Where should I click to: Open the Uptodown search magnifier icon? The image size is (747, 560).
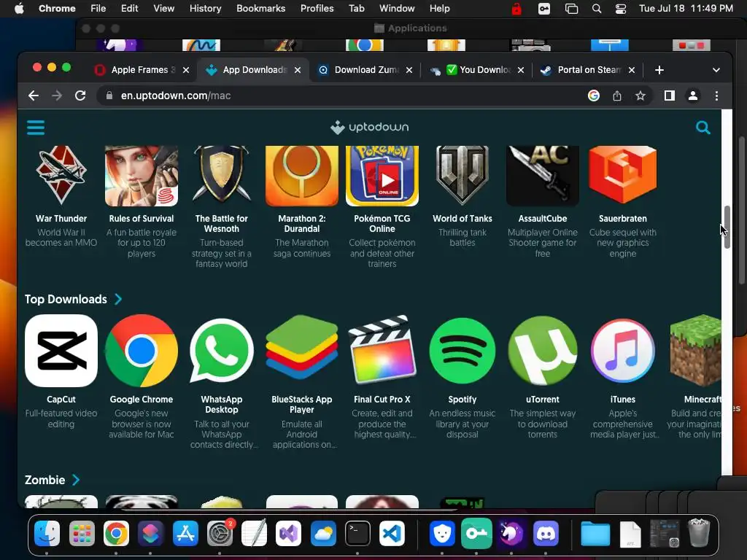click(x=703, y=127)
